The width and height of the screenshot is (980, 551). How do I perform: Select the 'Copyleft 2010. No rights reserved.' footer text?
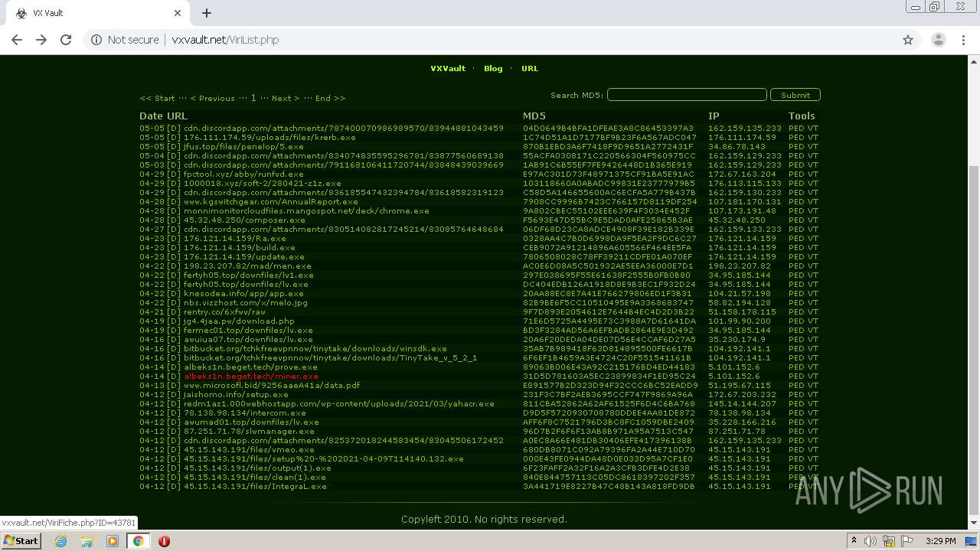[x=484, y=519]
